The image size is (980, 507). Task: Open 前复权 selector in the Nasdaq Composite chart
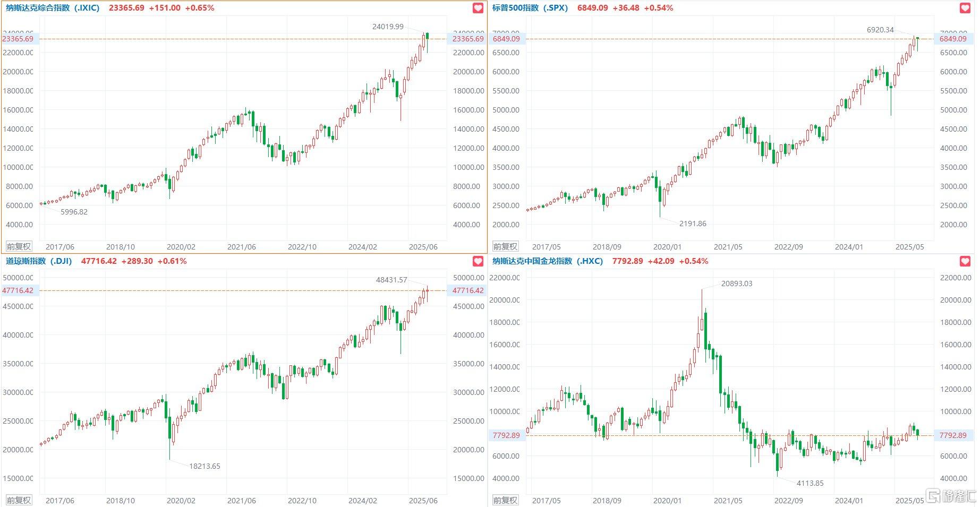pyautogui.click(x=19, y=246)
